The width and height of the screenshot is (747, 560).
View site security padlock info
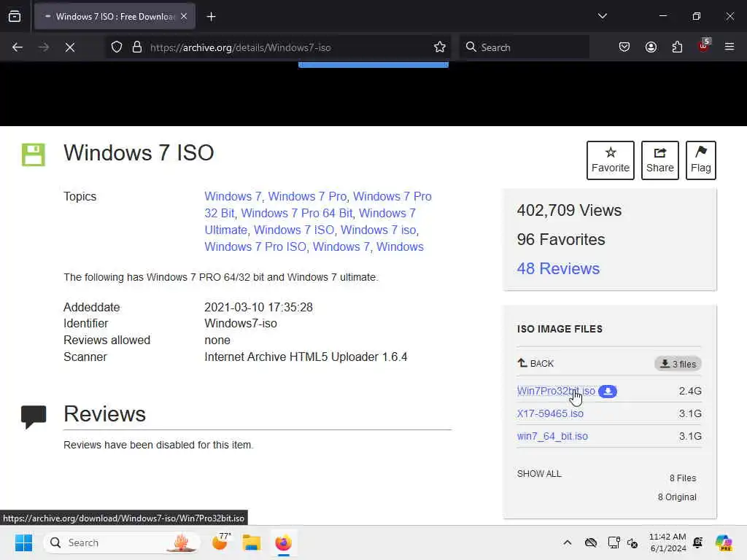pyautogui.click(x=137, y=47)
